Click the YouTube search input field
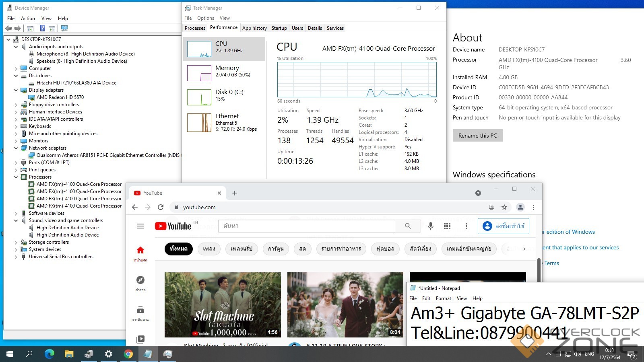This screenshot has height=362, width=644. [306, 226]
